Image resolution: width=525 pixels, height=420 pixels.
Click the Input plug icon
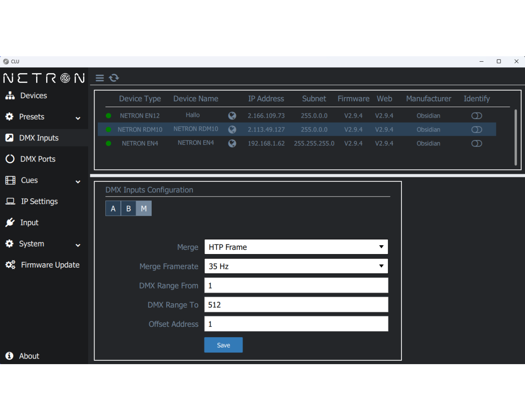point(10,223)
